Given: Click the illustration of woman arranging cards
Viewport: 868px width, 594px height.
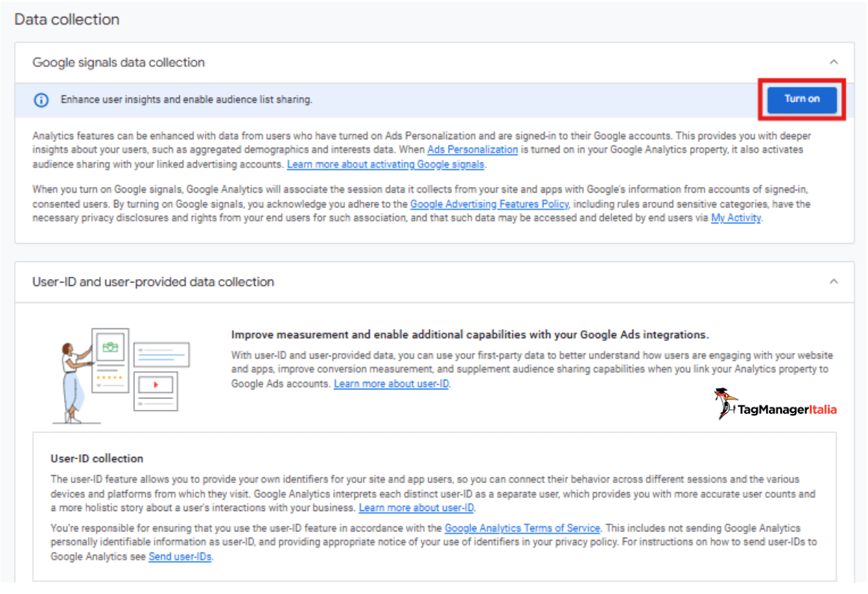Looking at the screenshot, I should (x=120, y=374).
